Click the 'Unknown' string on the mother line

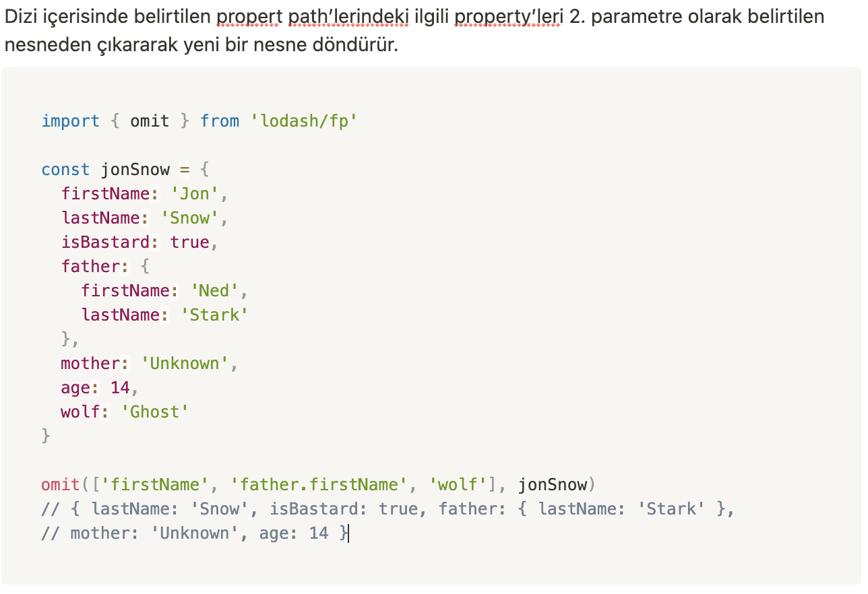pyautogui.click(x=185, y=364)
